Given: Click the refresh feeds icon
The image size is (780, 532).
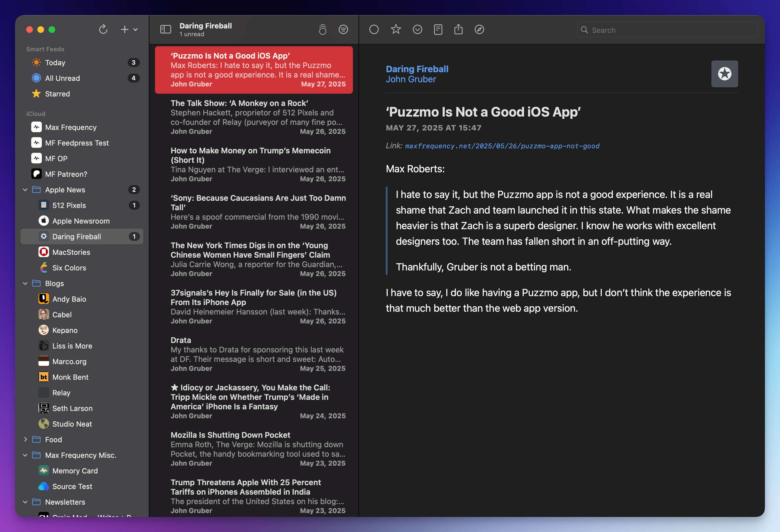Looking at the screenshot, I should coord(103,30).
